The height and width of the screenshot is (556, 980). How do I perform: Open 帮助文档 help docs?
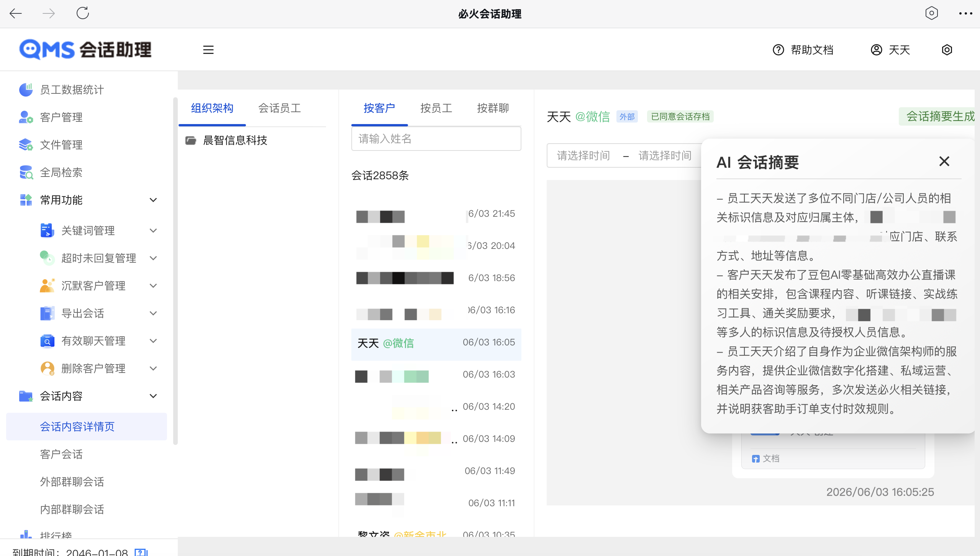point(803,50)
